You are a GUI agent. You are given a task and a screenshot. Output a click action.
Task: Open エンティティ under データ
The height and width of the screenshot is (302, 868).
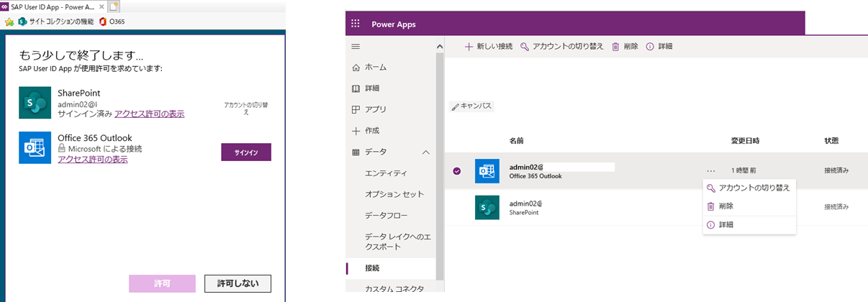point(386,173)
